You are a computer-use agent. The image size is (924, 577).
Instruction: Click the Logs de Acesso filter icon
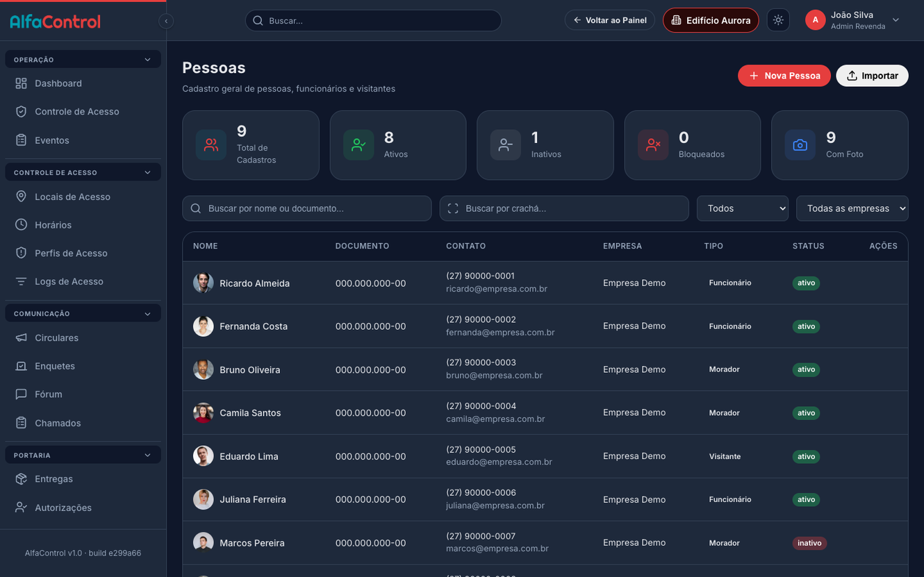coord(22,281)
